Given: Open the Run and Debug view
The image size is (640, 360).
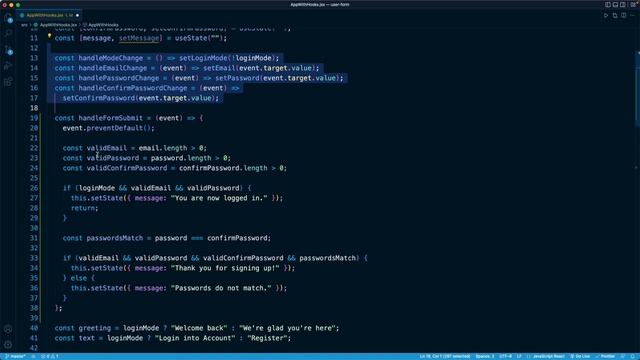Looking at the screenshot, I should click(8, 66).
